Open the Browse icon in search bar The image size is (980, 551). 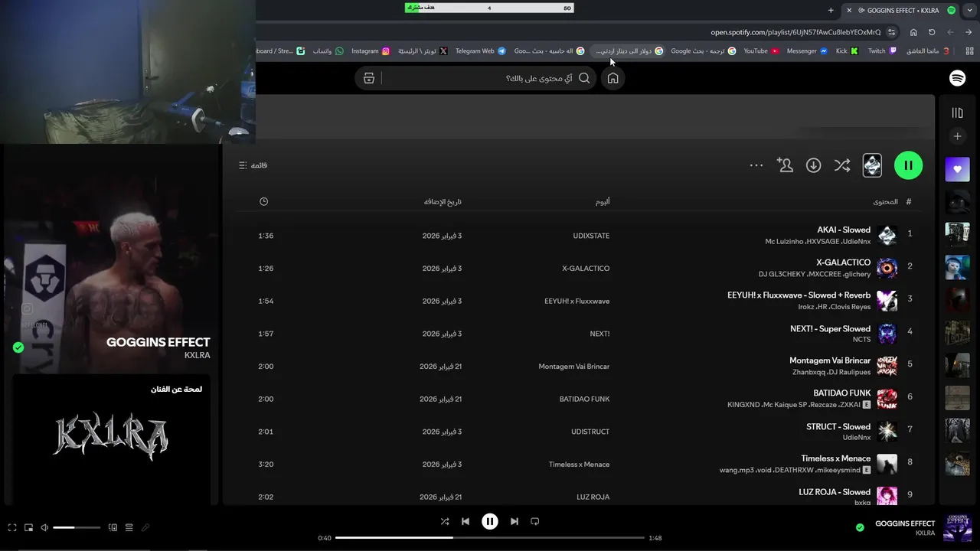pos(369,78)
